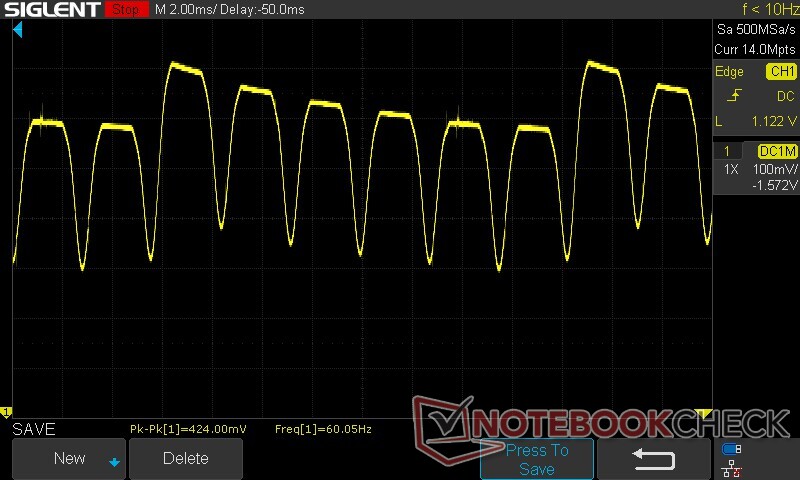Click the -1.572V channel offset value
Screen dimensions: 800x480
pos(774,185)
